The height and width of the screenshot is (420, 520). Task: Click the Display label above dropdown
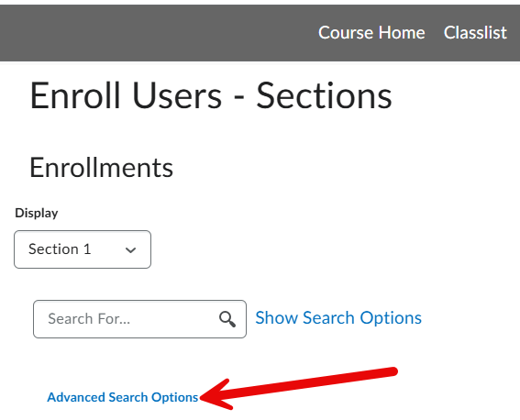click(37, 213)
